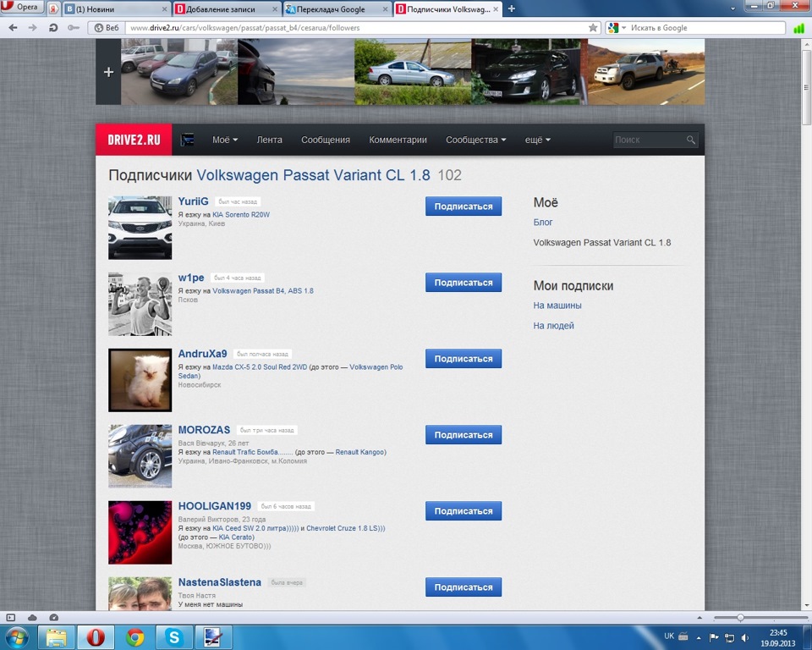Add a car with the plus tile
812x650 pixels.
pyautogui.click(x=108, y=72)
